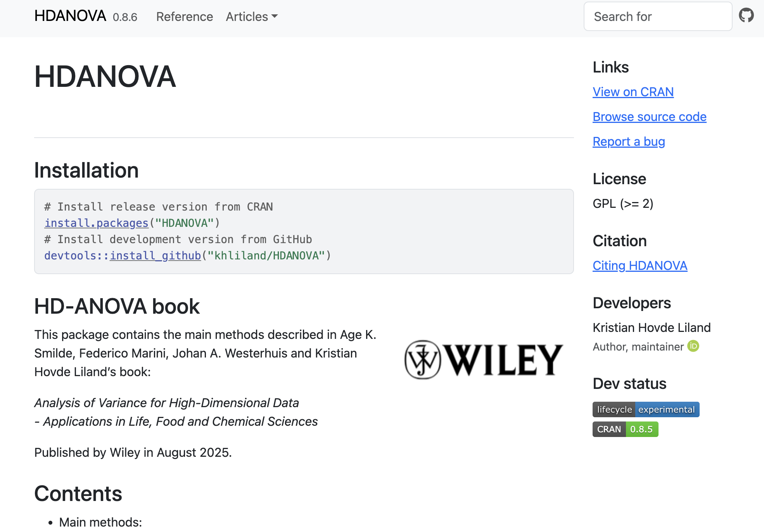Click the Citation sidebar heading
764x532 pixels.
click(619, 241)
